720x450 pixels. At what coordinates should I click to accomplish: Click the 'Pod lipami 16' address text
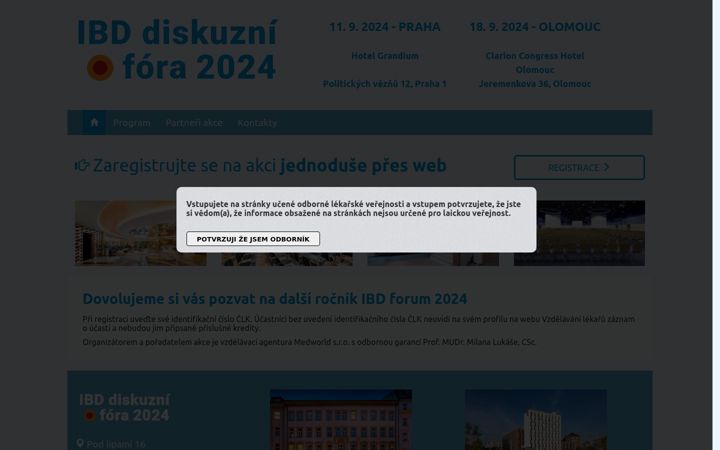116,444
